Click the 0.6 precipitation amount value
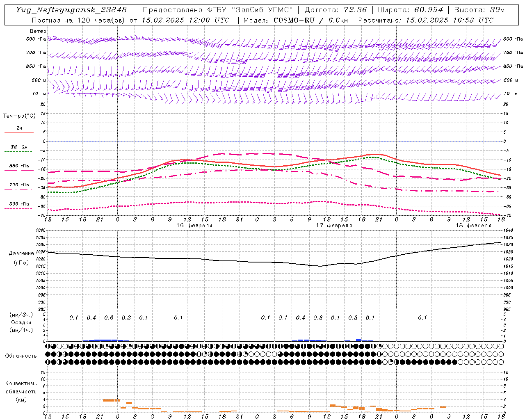Screen dimensions: 525x420 (109, 318)
